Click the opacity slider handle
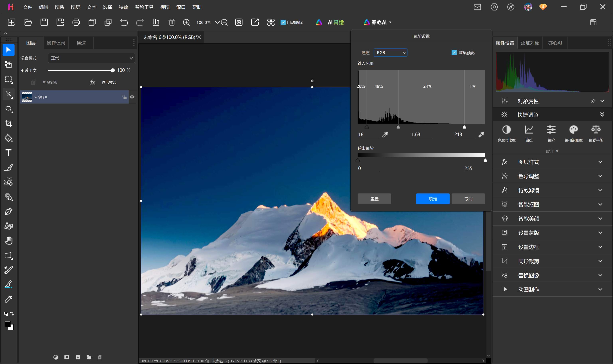Image resolution: width=613 pixels, height=364 pixels. [113, 70]
